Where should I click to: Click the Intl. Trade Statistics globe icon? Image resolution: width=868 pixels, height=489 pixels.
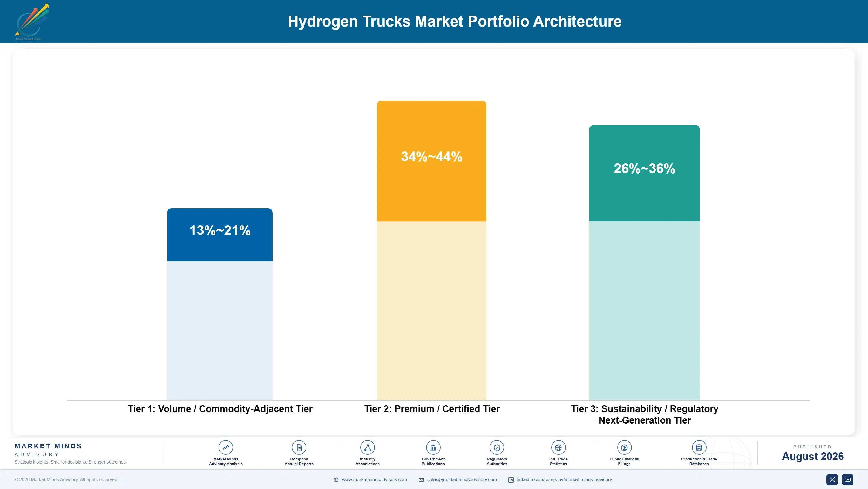[558, 447]
